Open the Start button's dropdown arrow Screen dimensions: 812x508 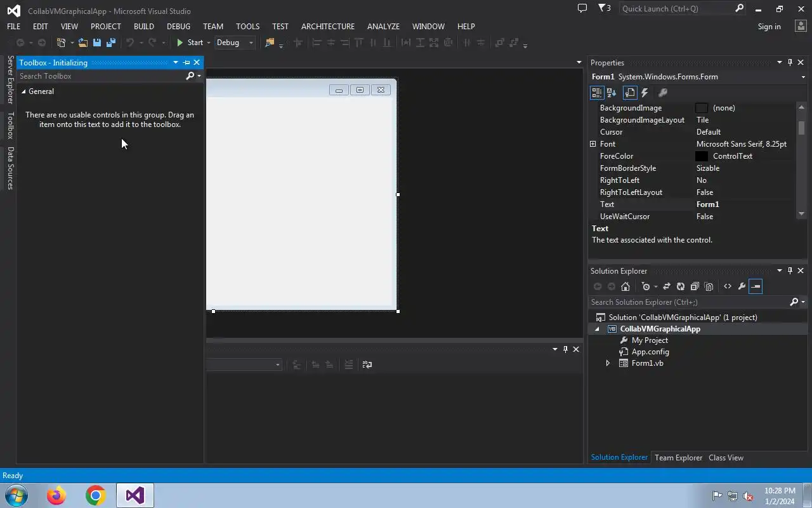click(x=209, y=43)
